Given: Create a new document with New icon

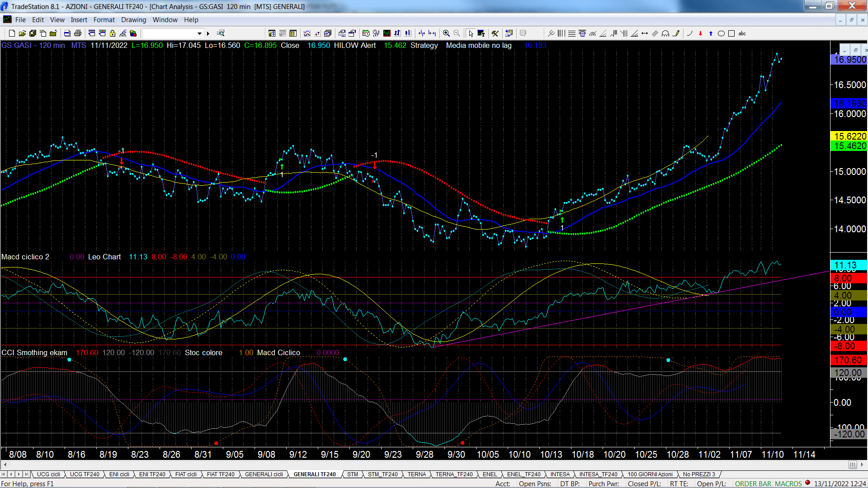Looking at the screenshot, I should pos(12,33).
